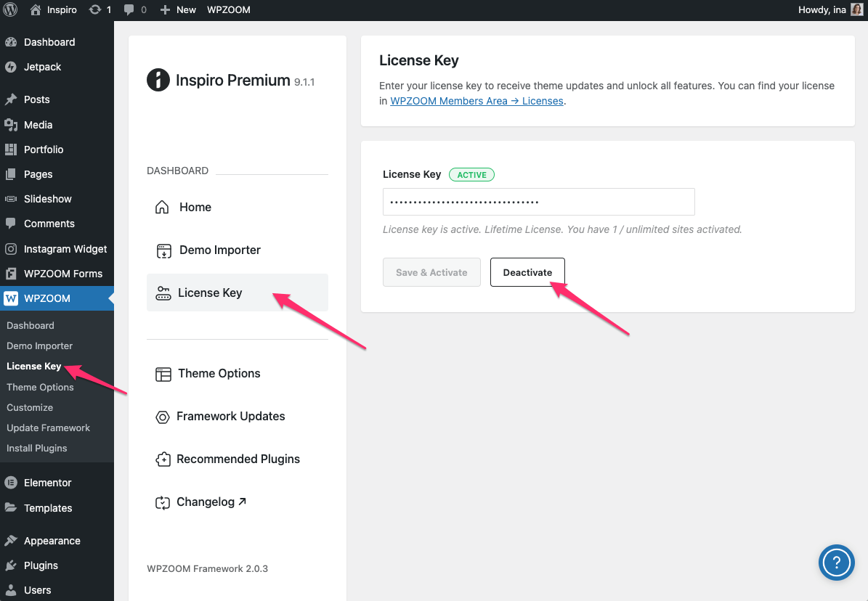Follow the WPZOOM Members Area Licenses link
The image size is (868, 601).
tap(476, 101)
